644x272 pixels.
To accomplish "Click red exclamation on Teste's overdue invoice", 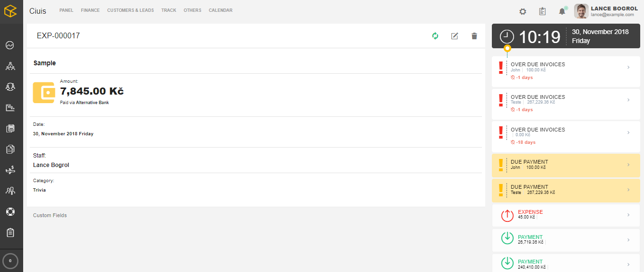I will (x=501, y=100).
